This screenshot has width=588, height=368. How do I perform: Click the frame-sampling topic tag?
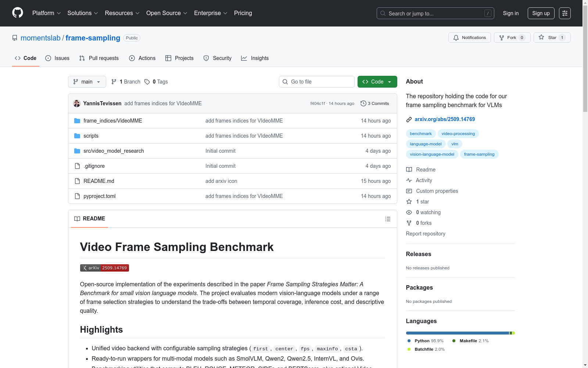pyautogui.click(x=479, y=154)
